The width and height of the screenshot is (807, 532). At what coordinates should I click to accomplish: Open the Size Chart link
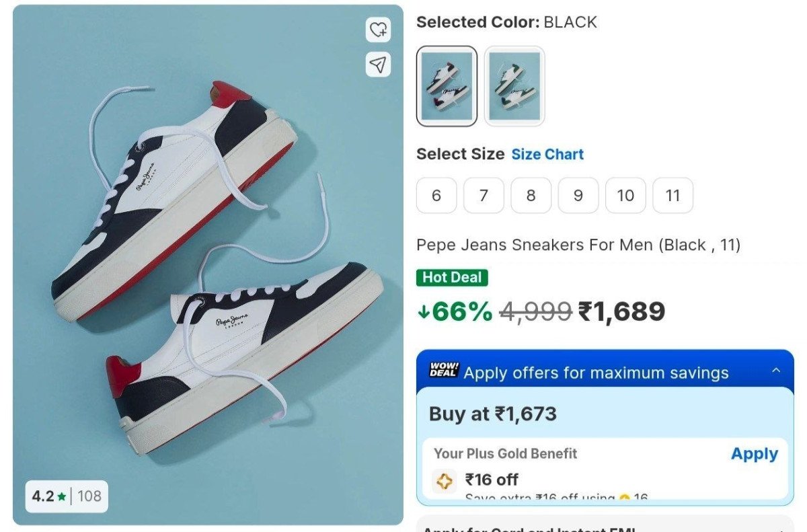coord(547,155)
